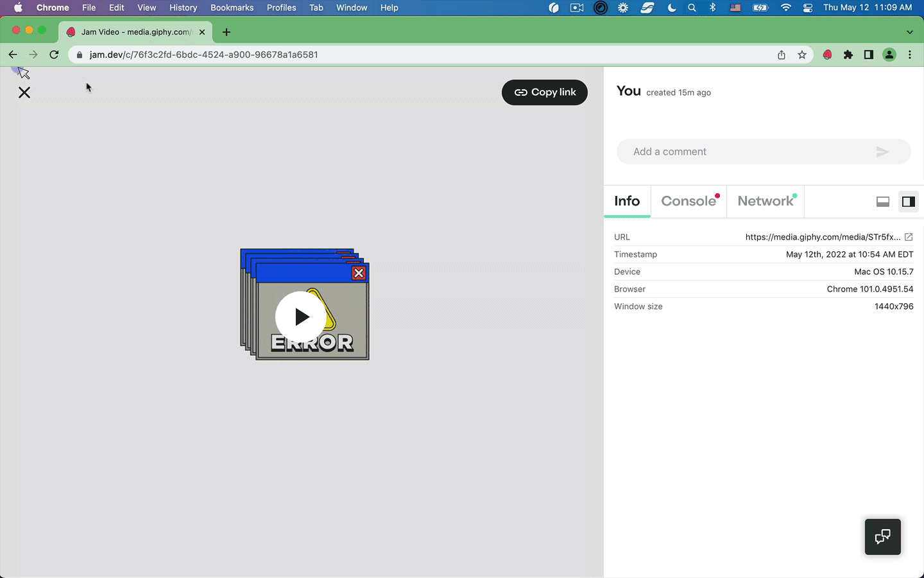
Task: Click the media.giphy.com URL text
Action: (x=823, y=237)
